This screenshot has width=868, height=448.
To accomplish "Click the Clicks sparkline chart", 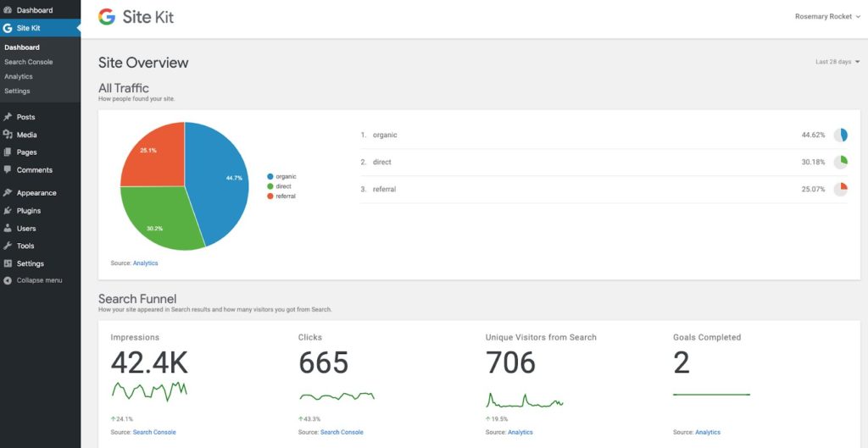I will 337,396.
